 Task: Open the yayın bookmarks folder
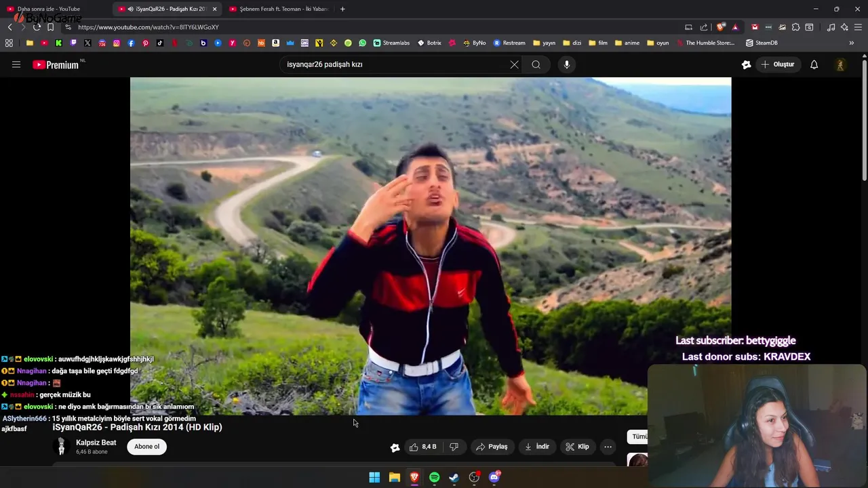tap(545, 43)
